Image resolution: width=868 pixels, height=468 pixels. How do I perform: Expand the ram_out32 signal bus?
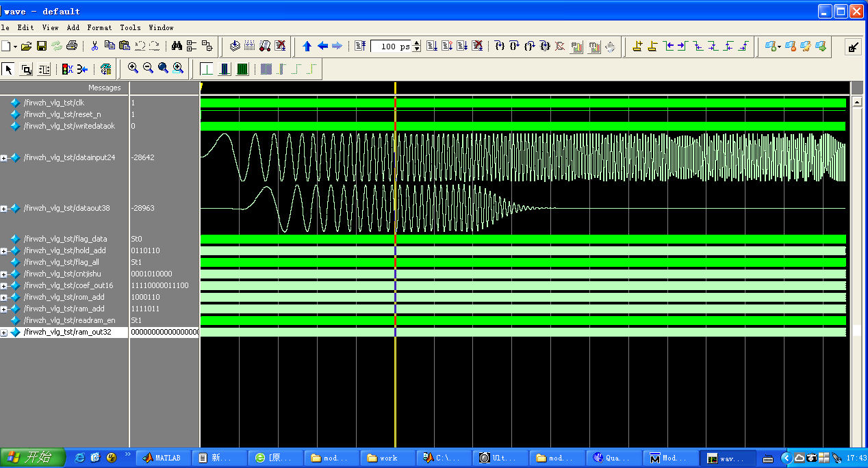point(4,333)
